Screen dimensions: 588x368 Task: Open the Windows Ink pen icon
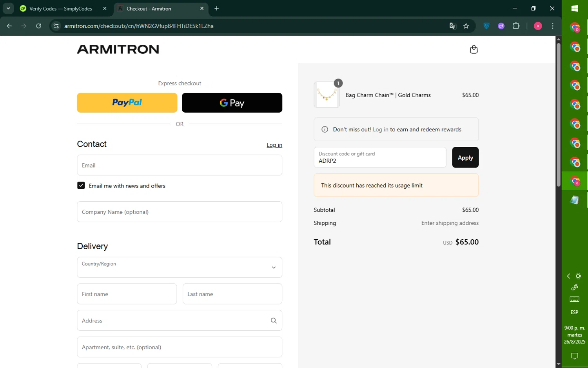pos(575,288)
